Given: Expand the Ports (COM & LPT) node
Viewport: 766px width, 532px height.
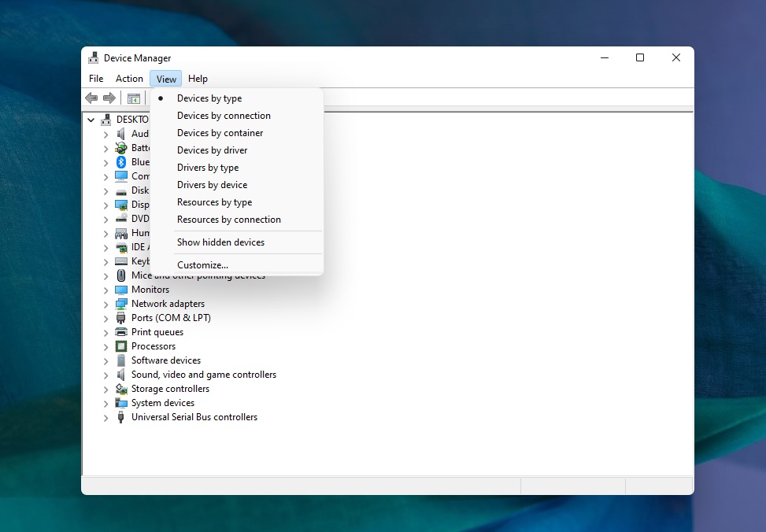Looking at the screenshot, I should (x=106, y=318).
